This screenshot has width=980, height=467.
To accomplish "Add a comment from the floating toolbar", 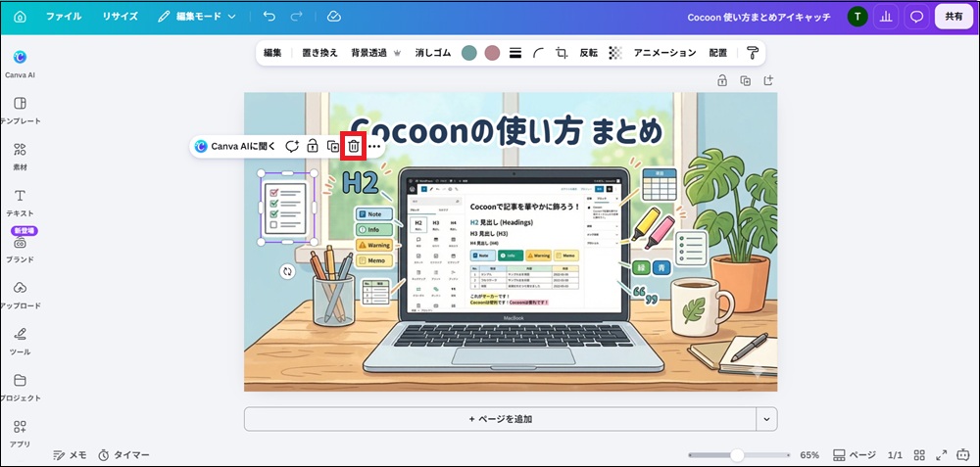I will click(292, 146).
